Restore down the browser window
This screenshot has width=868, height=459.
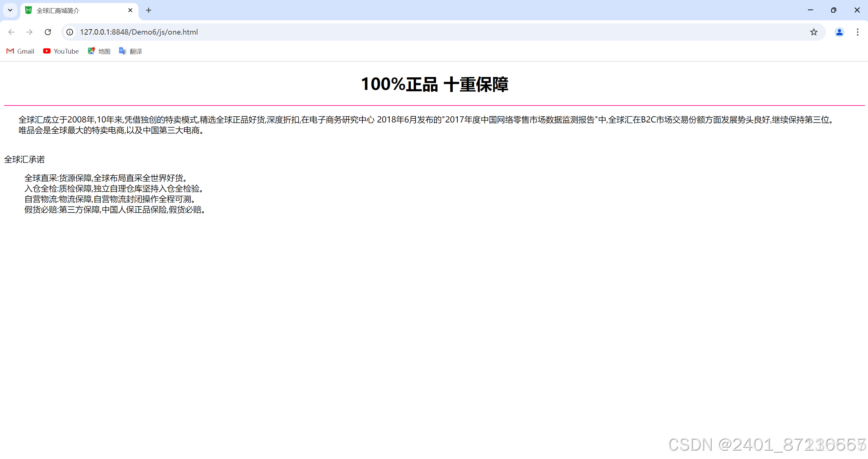(833, 10)
